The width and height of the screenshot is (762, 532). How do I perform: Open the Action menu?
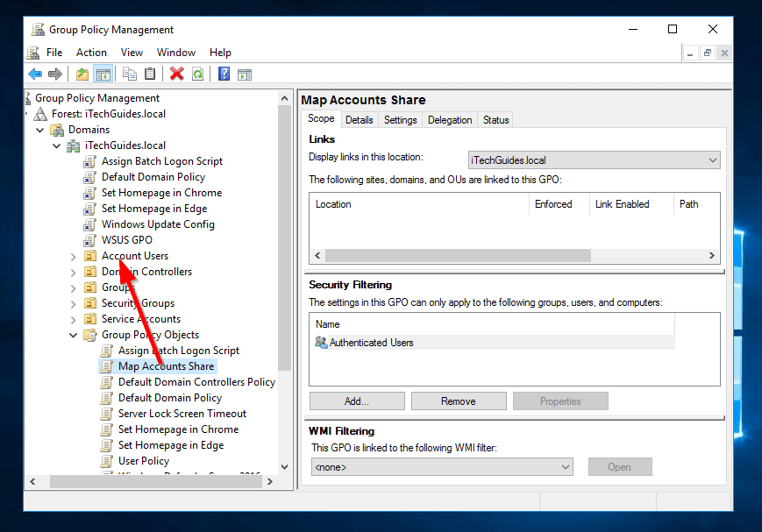91,53
